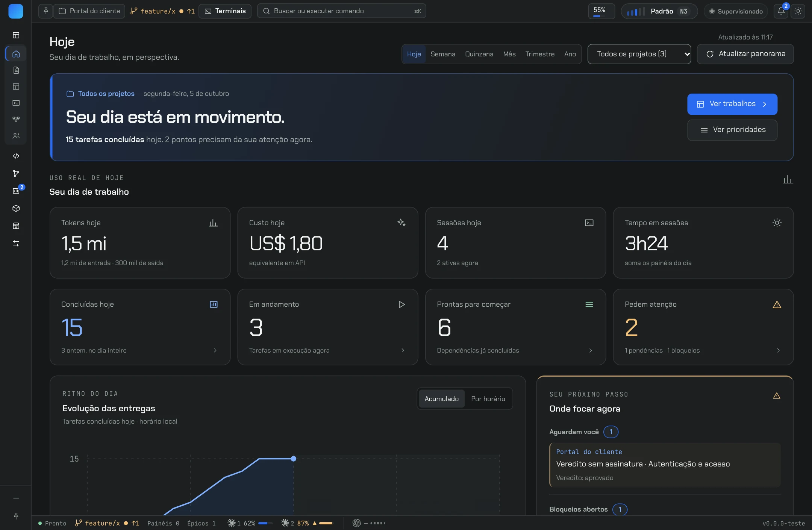Select the Trimestre period tab
Image resolution: width=812 pixels, height=530 pixels.
tap(540, 54)
